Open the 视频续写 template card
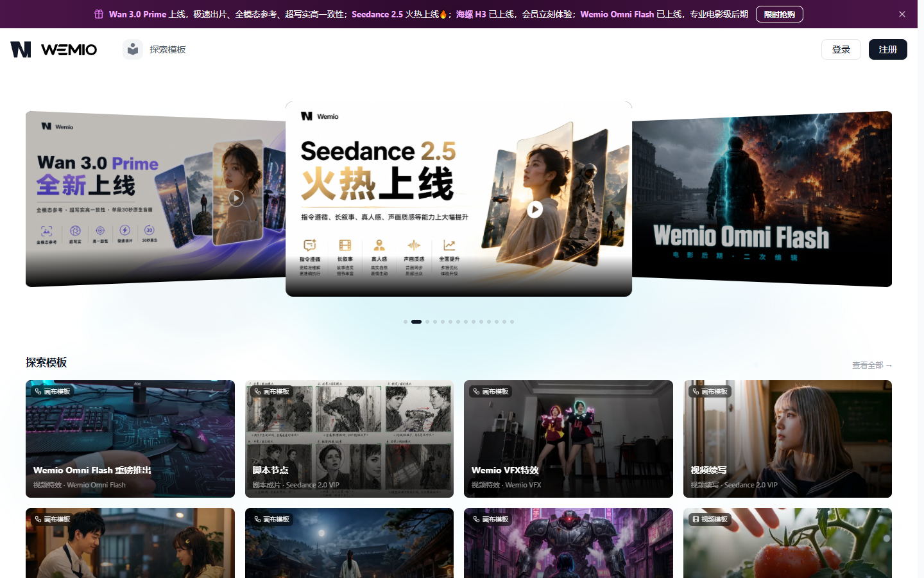The width and height of the screenshot is (924, 578). pos(787,439)
